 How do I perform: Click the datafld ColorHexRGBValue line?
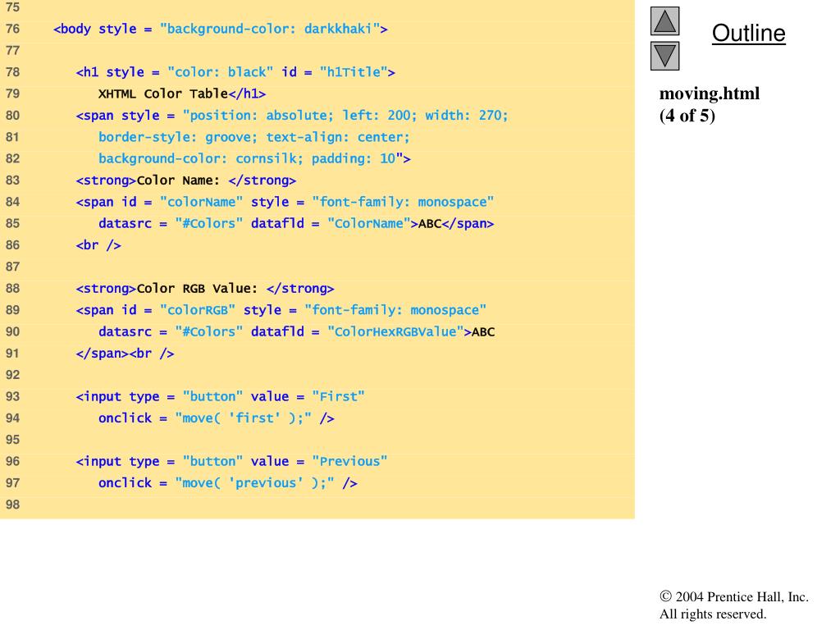pyautogui.click(x=296, y=331)
